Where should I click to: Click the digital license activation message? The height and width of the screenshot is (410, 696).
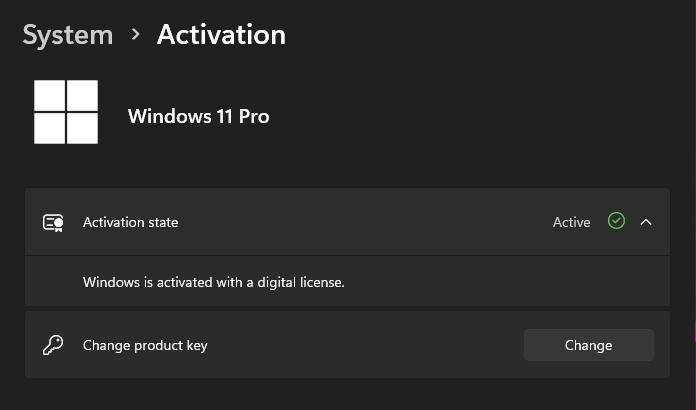(213, 282)
